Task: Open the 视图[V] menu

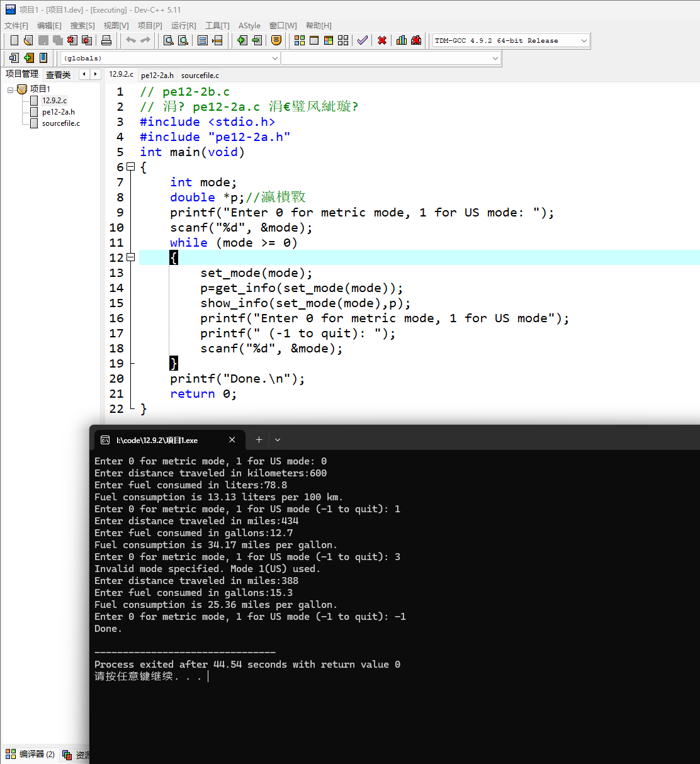Action: point(116,25)
